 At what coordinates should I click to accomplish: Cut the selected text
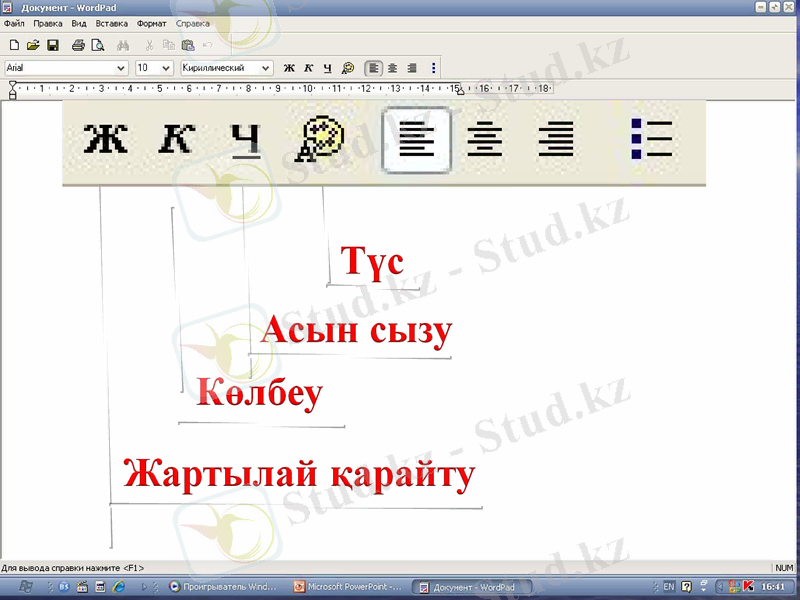(148, 45)
